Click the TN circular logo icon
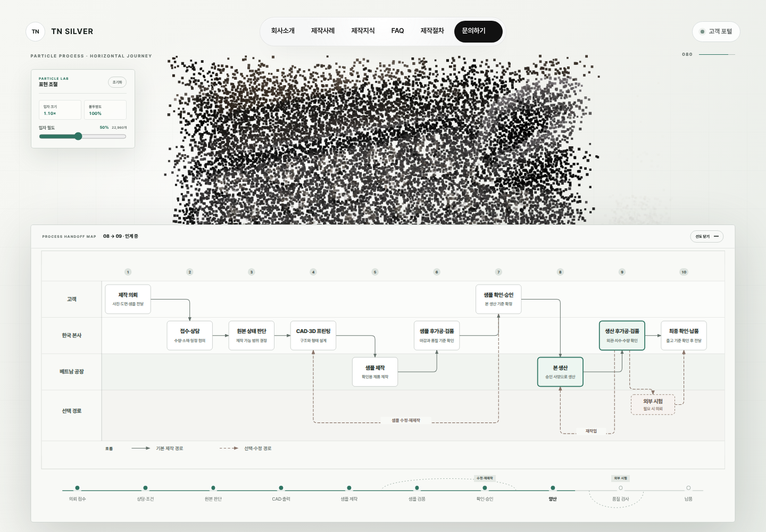 coord(36,31)
